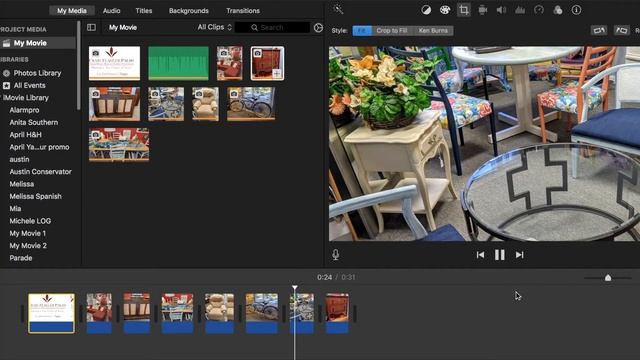Open the speed adjustment tool

coord(539,10)
